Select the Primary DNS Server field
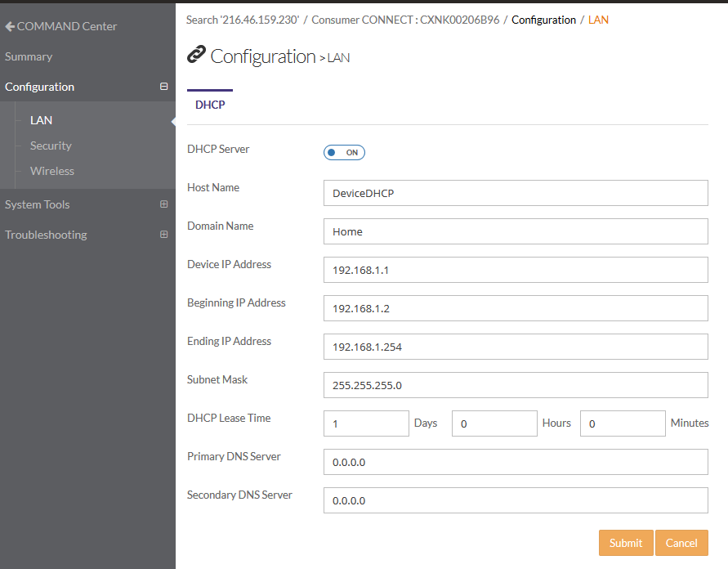728x569 pixels. point(515,462)
